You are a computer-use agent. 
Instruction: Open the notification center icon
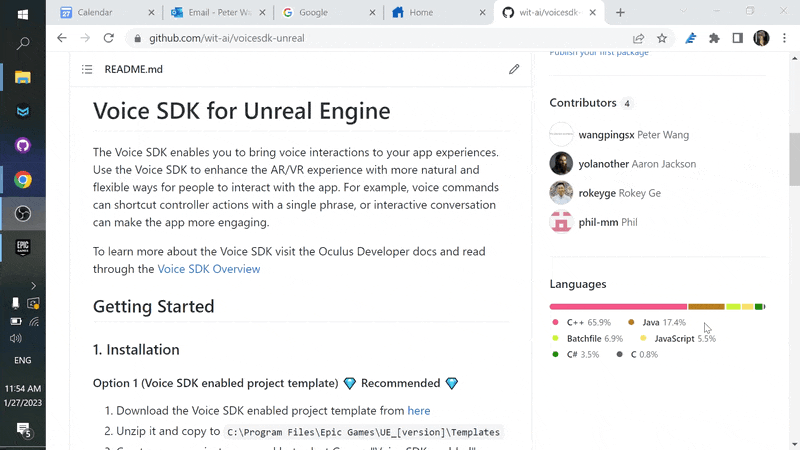click(x=23, y=430)
